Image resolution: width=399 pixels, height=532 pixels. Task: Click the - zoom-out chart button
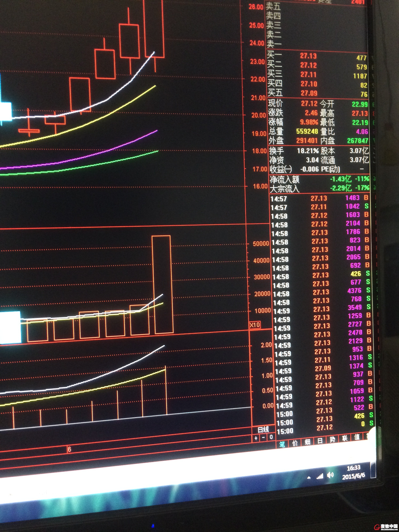263,437
